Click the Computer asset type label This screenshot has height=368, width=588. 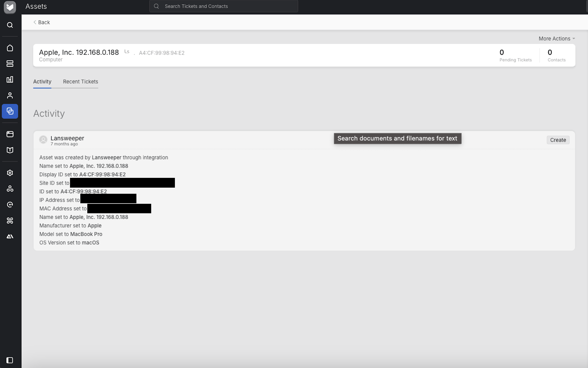coord(51,60)
